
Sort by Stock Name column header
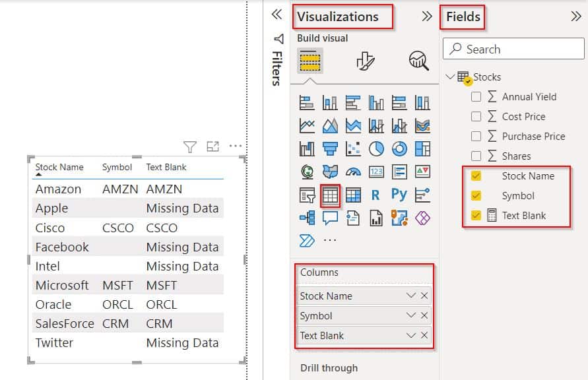59,167
